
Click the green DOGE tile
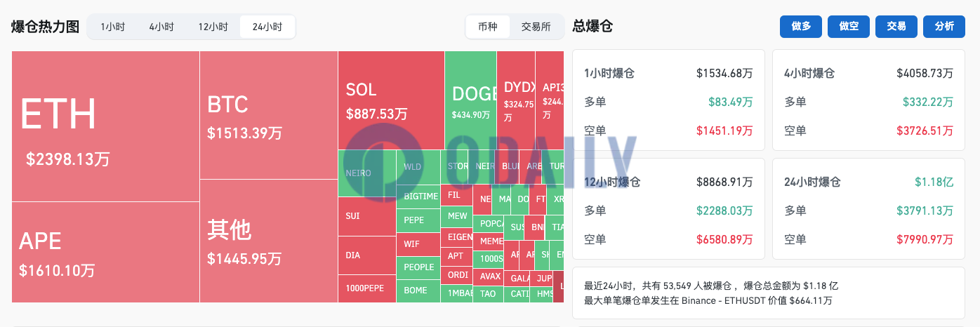pyautogui.click(x=470, y=100)
